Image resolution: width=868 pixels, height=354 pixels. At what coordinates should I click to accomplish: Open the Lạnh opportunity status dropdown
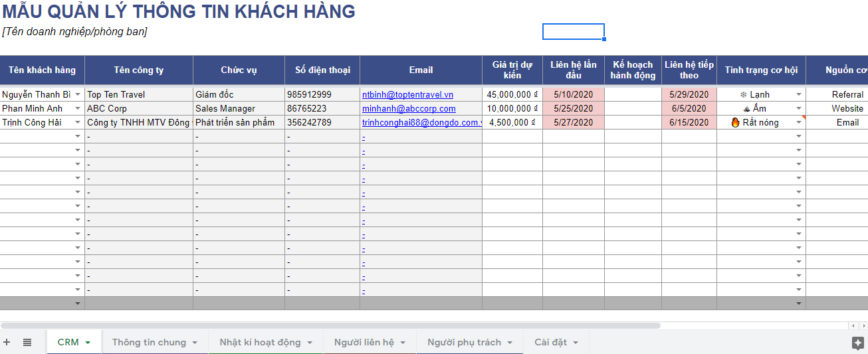pyautogui.click(x=799, y=95)
